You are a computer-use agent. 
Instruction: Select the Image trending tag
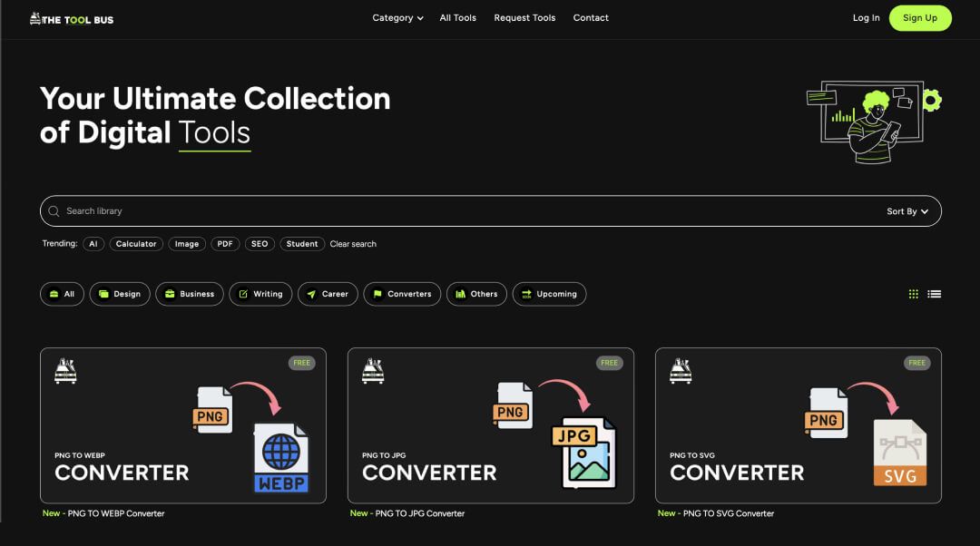click(187, 244)
